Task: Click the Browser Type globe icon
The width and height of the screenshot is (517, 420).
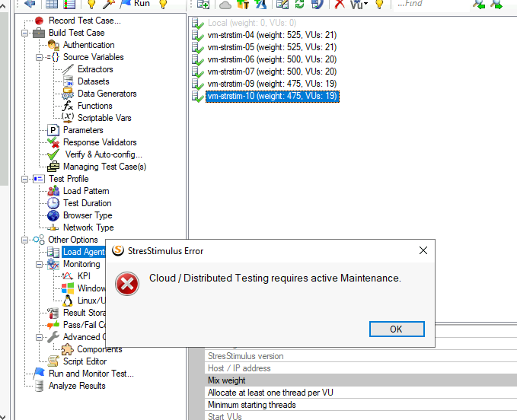Action: 53,215
